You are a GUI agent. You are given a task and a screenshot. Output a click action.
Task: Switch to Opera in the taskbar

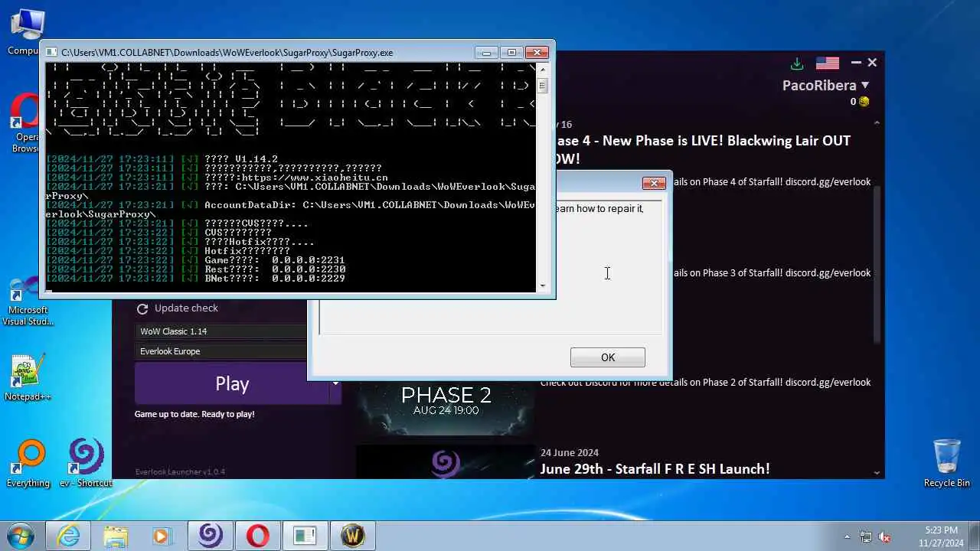[257, 536]
